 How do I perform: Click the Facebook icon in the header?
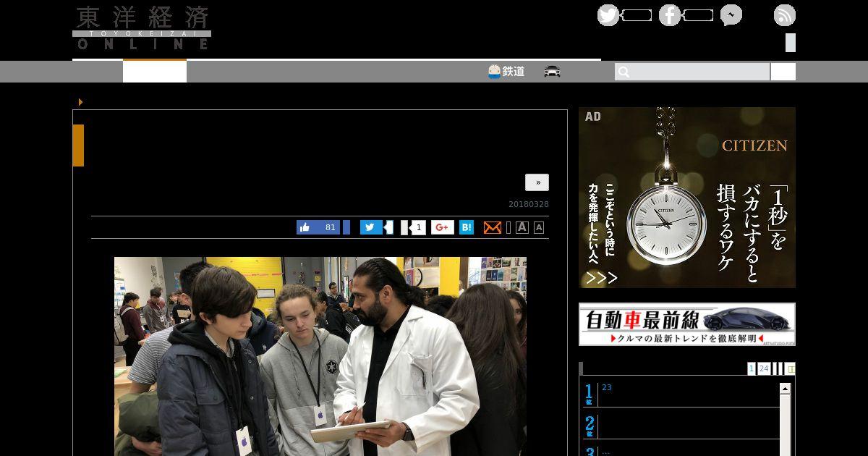pos(669,15)
